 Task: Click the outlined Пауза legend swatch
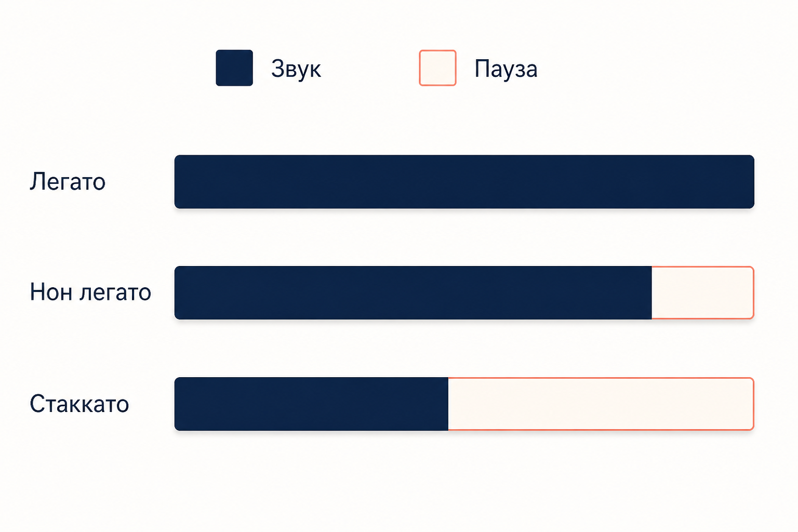tap(437, 68)
